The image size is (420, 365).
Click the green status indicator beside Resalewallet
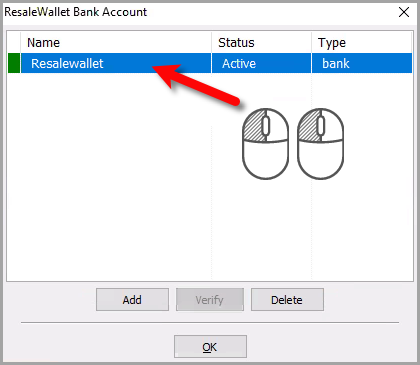coord(14,63)
